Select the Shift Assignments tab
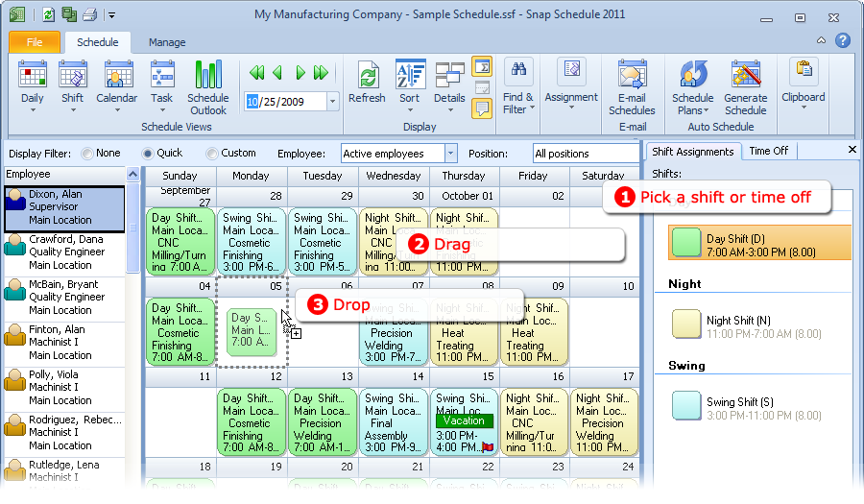The image size is (864, 504). (x=692, y=152)
